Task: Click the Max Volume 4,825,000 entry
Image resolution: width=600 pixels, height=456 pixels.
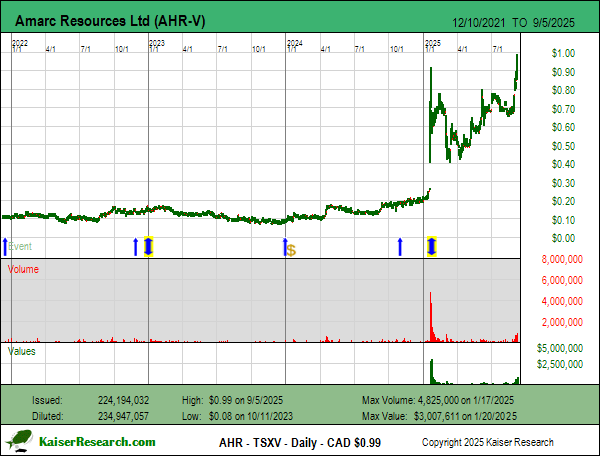Action: point(438,401)
